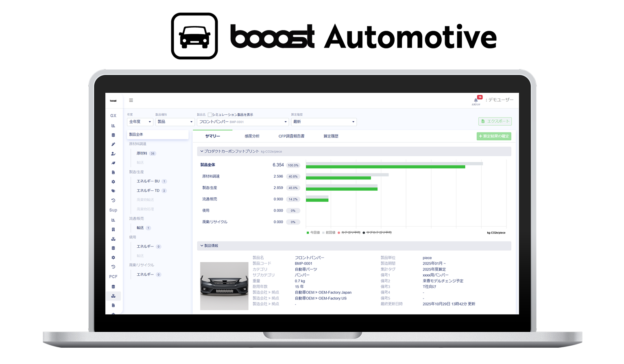Viewport: 624px width, 364px height.
Task: Select the highlighted upload icon under PCF
Action: pos(113,296)
